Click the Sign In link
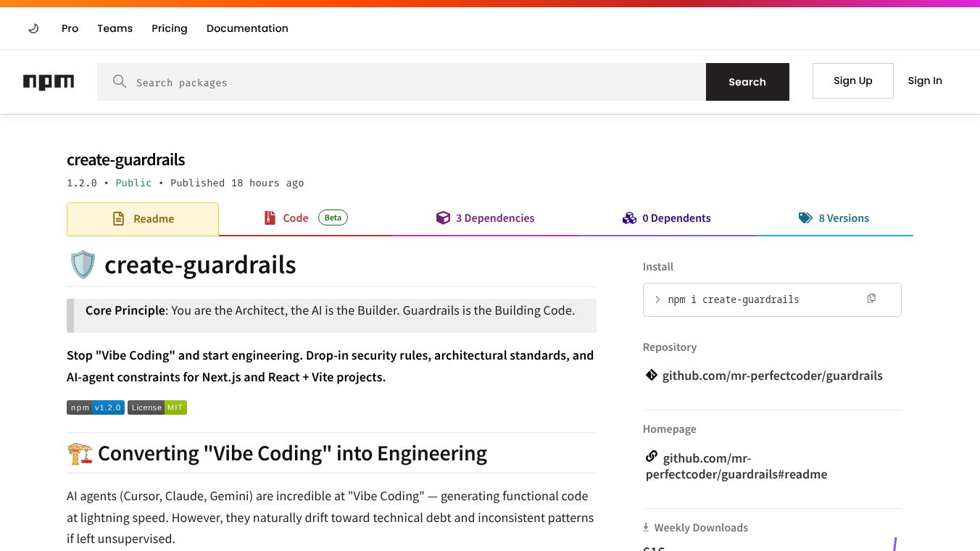Viewport: 980px width, 551px height. [x=925, y=80]
